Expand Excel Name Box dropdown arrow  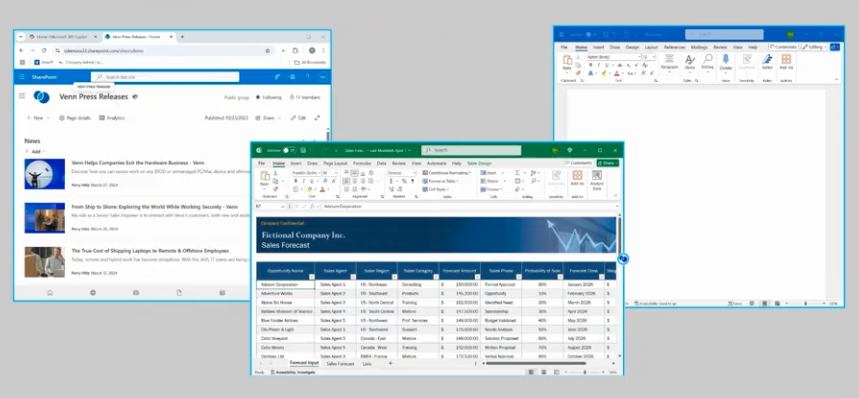283,206
